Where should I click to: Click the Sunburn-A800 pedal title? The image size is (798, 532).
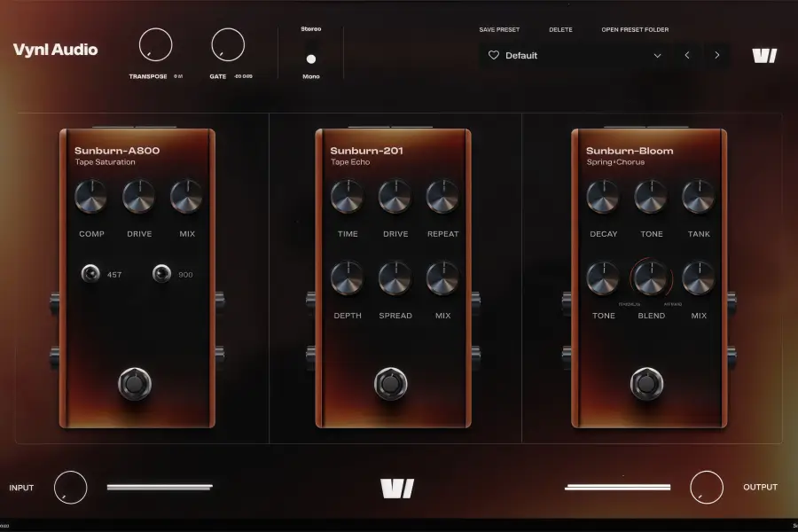click(117, 151)
